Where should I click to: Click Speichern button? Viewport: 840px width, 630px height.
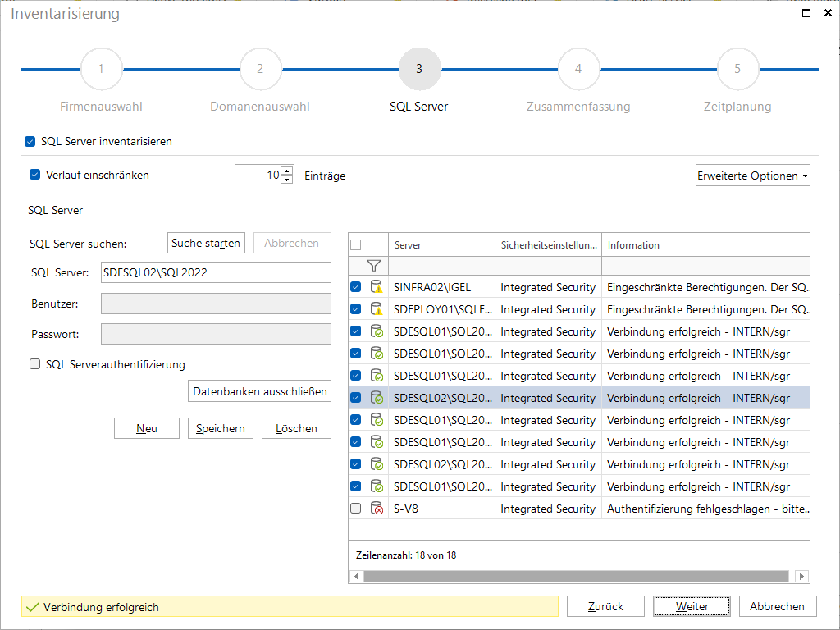pyautogui.click(x=220, y=428)
